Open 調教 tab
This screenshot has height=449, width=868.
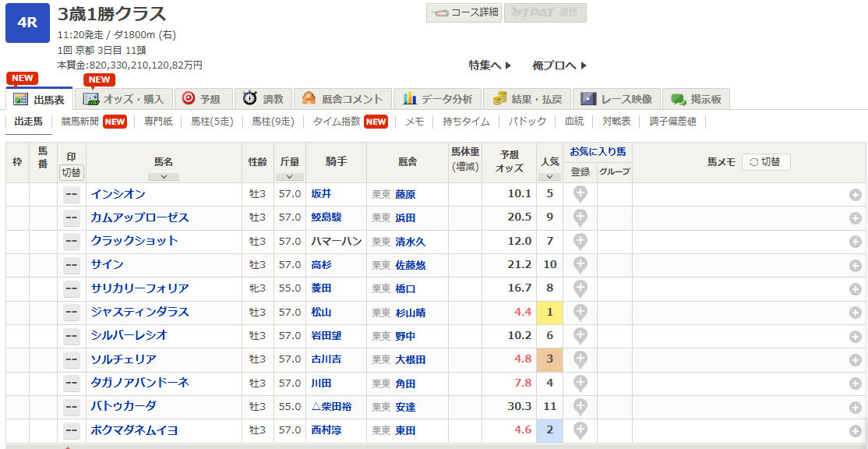click(263, 99)
